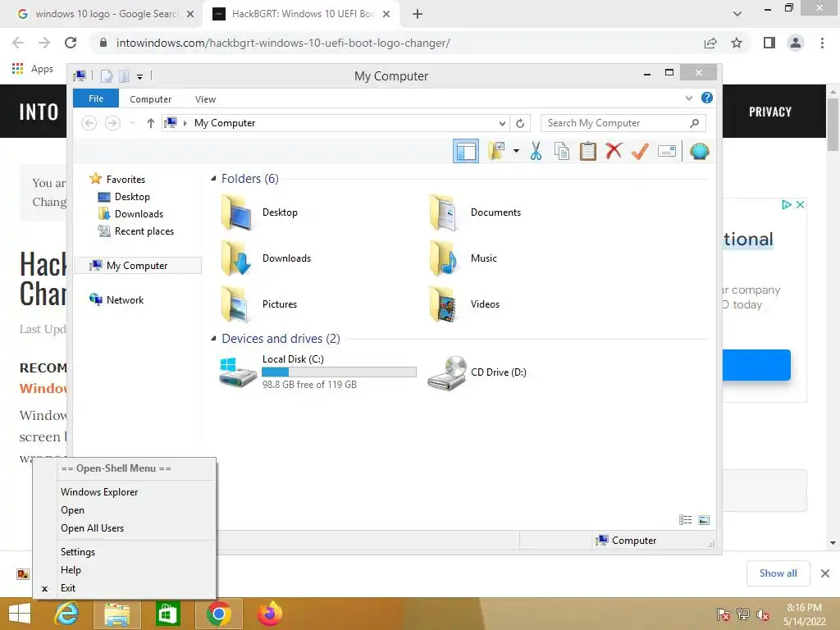Click the Local Disk C: usage bar

(x=339, y=372)
